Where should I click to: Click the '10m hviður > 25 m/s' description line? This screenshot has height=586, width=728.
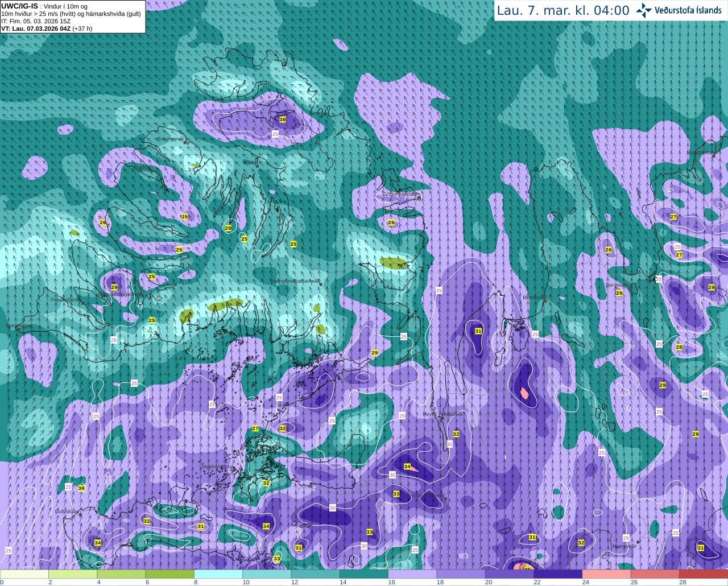point(71,14)
